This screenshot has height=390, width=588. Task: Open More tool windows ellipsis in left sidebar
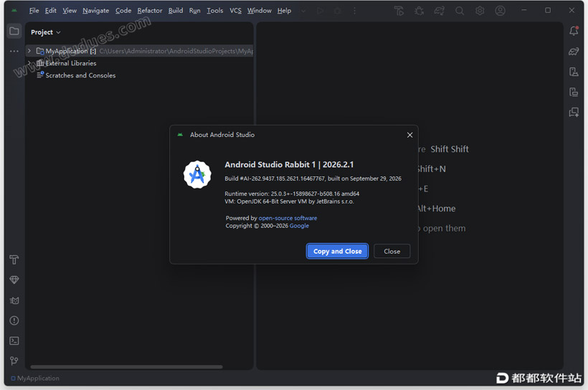click(x=14, y=51)
